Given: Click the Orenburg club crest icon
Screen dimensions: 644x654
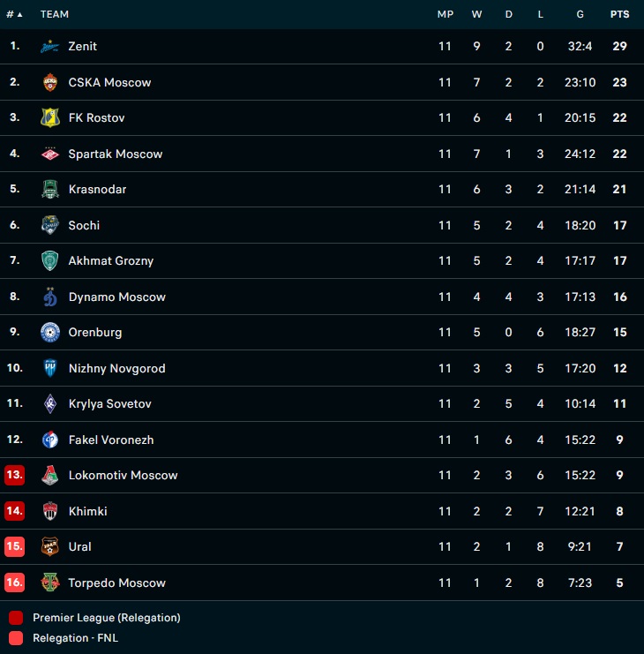Looking at the screenshot, I should point(50,333).
